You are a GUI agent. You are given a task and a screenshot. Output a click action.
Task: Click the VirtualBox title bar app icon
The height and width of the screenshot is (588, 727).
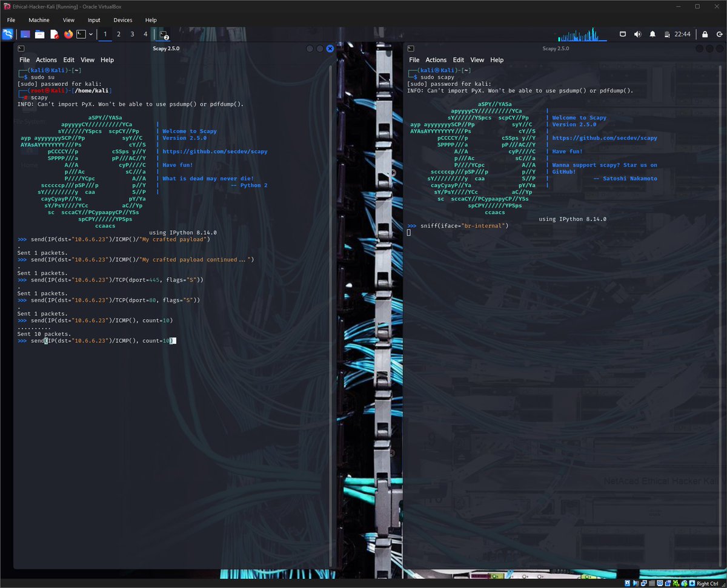coord(7,6)
